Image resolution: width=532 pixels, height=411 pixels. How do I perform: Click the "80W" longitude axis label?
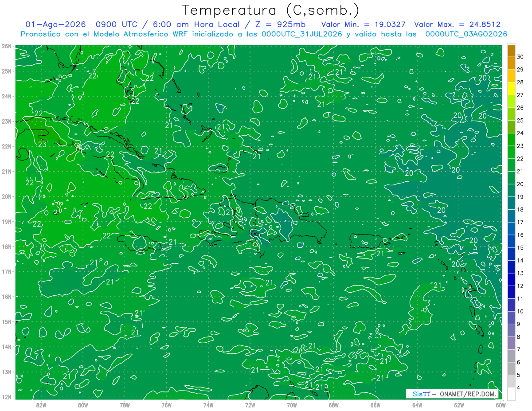(83, 405)
